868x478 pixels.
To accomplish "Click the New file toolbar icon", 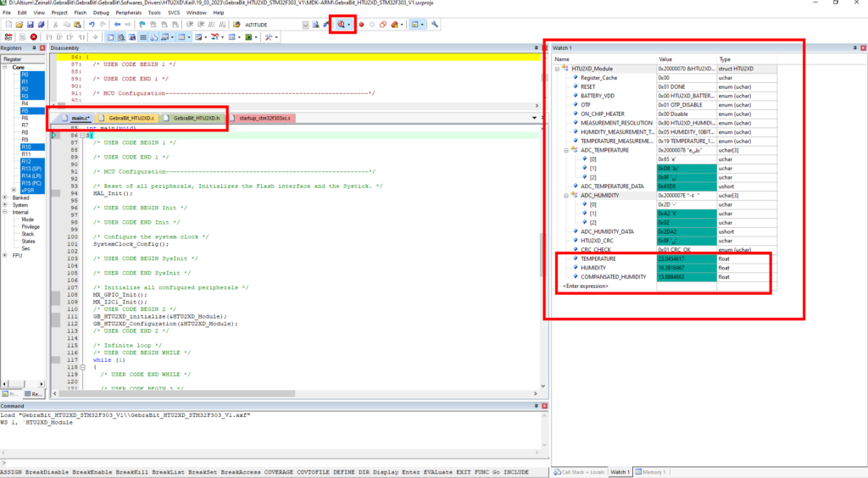I will (8, 25).
